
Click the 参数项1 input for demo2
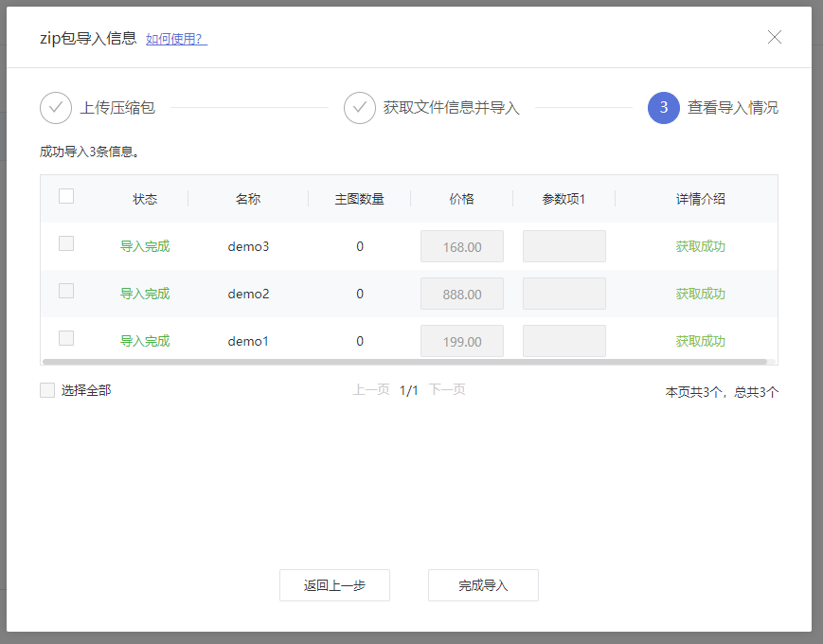point(564,294)
